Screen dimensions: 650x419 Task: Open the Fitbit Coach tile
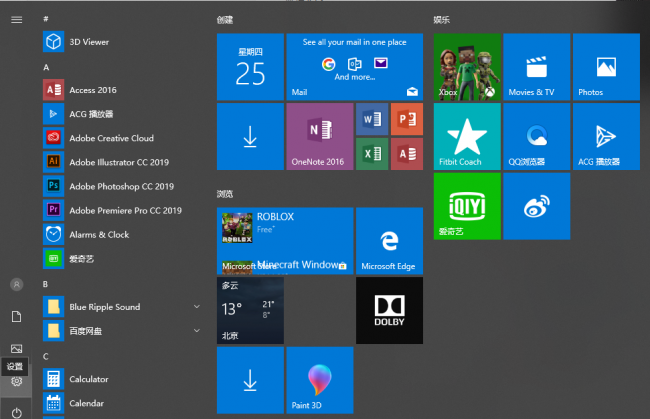coord(467,136)
